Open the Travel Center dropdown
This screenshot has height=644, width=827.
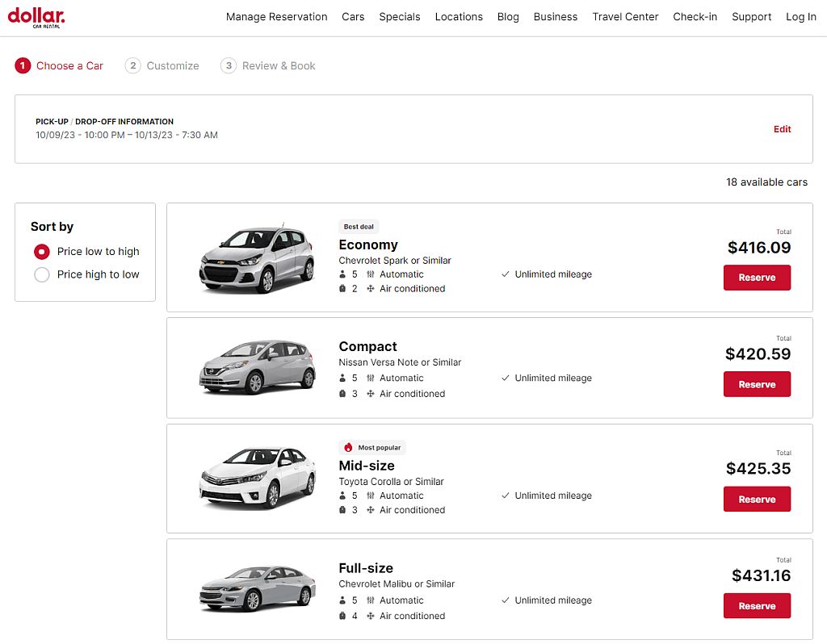(x=625, y=16)
